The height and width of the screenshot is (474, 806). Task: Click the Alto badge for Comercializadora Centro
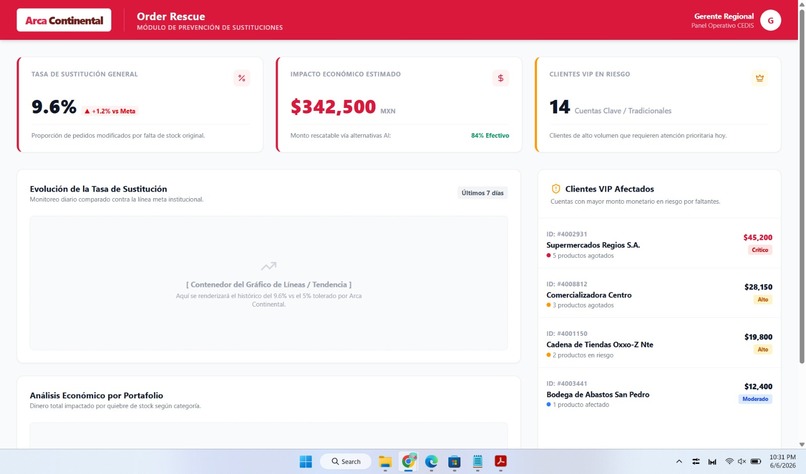tap(763, 300)
